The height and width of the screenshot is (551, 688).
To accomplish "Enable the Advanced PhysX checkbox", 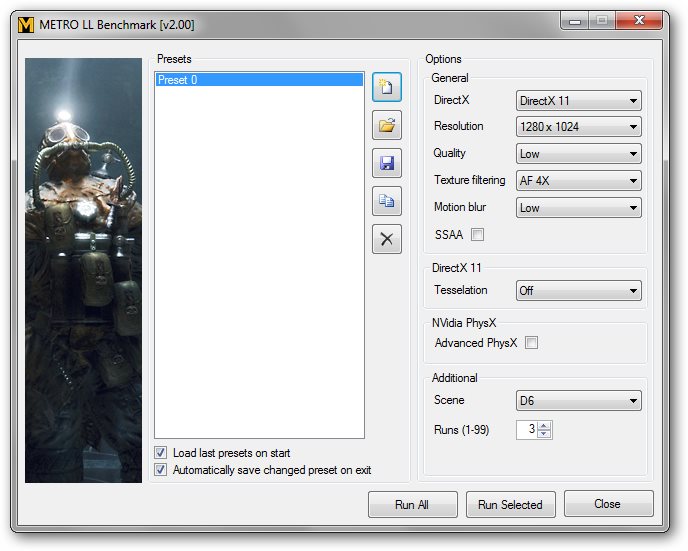I will click(531, 343).
